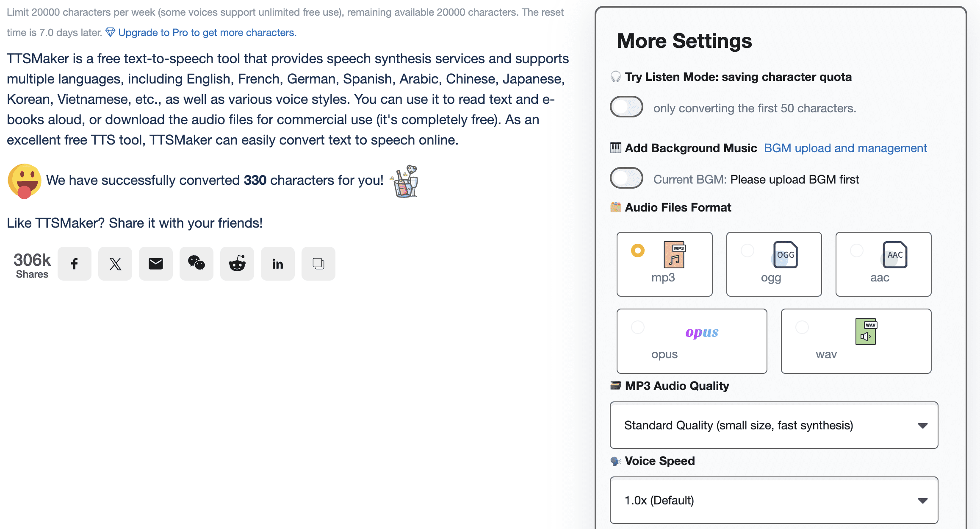This screenshot has height=529, width=980.
Task: Select the opus format radio button
Action: click(x=638, y=327)
